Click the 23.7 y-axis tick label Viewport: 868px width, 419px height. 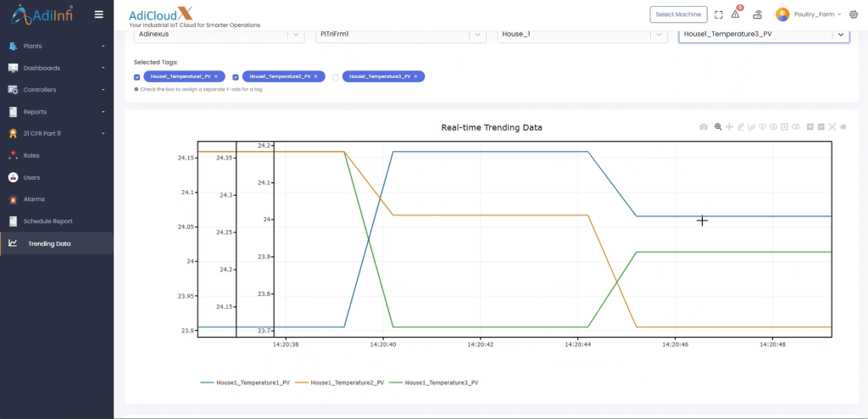[x=264, y=331]
